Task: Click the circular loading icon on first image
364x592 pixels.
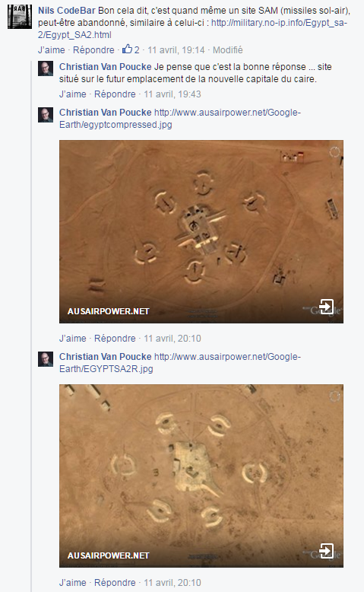Action: click(x=334, y=151)
